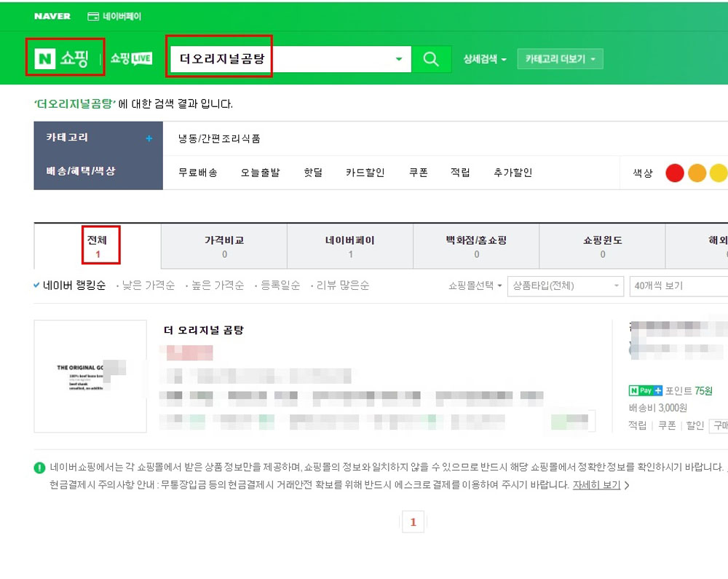This screenshot has height=579, width=728.
Task: Switch to the 백화점/홈쇼핑 tab
Action: point(476,247)
